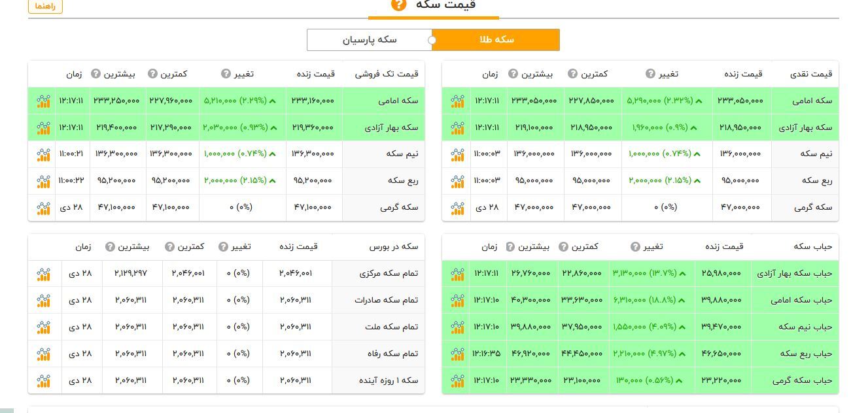Click the راهنما button
Screen dimensions: 868x413
click(x=44, y=7)
